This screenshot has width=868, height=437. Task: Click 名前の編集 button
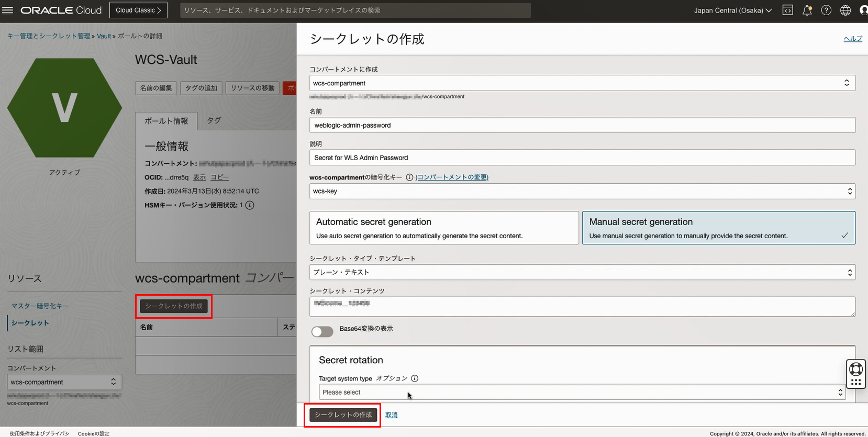(x=156, y=88)
